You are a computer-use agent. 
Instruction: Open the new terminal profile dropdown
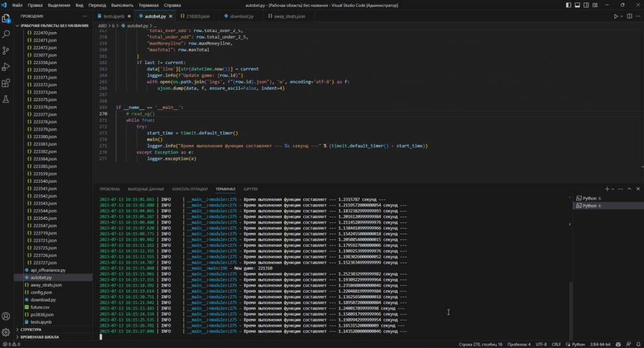click(613, 189)
